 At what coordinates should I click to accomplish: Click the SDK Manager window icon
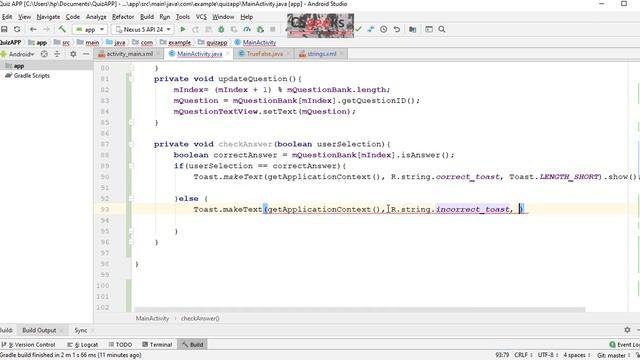[x=429, y=29]
